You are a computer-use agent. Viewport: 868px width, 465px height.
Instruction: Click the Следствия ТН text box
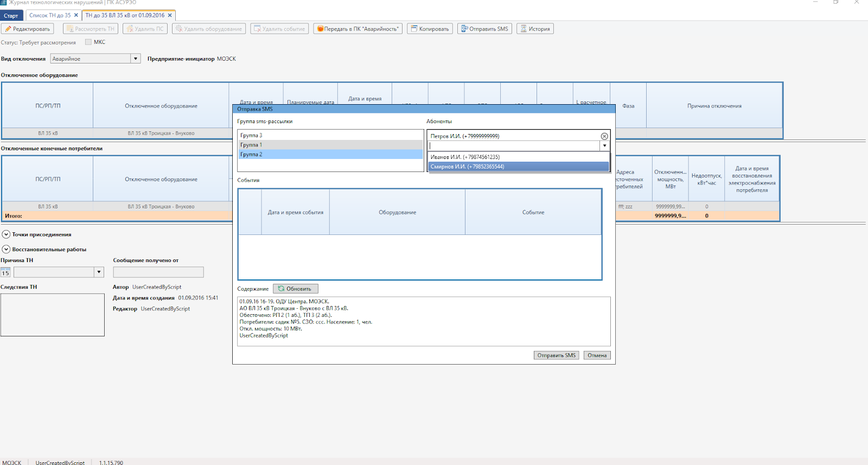(x=53, y=315)
